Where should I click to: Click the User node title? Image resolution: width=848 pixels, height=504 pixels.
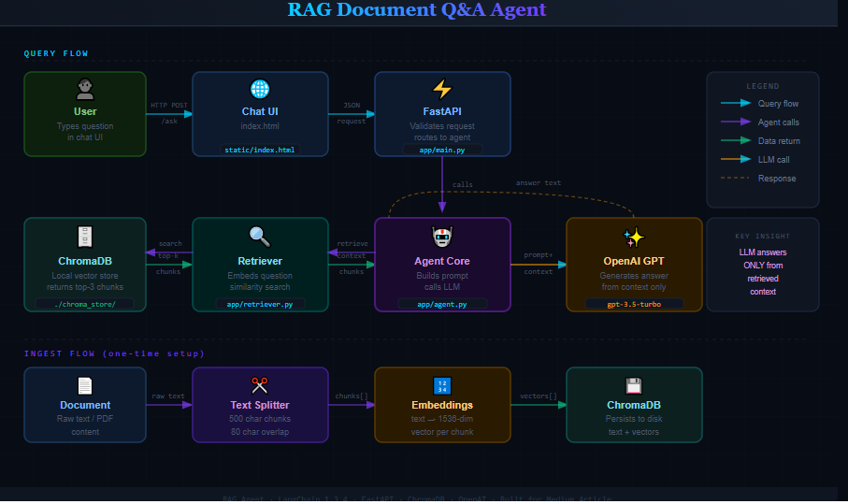85,111
